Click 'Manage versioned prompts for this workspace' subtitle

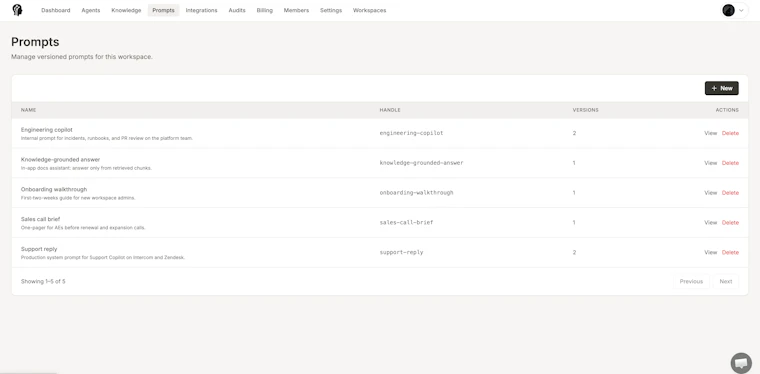click(x=81, y=57)
